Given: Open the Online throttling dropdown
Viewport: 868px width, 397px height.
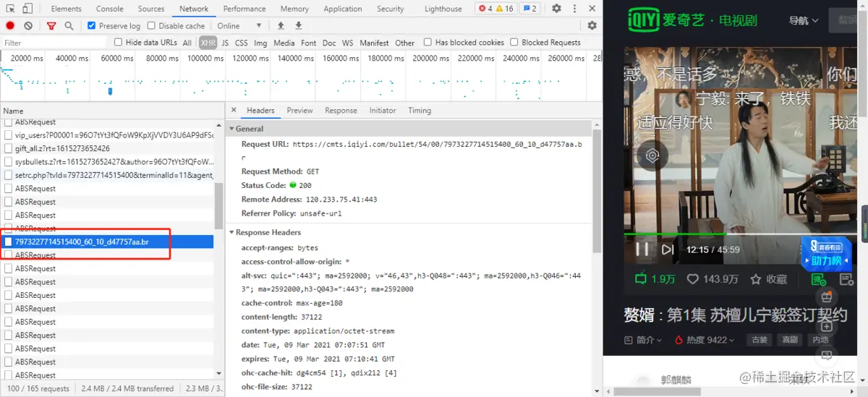Looking at the screenshot, I should tap(239, 25).
